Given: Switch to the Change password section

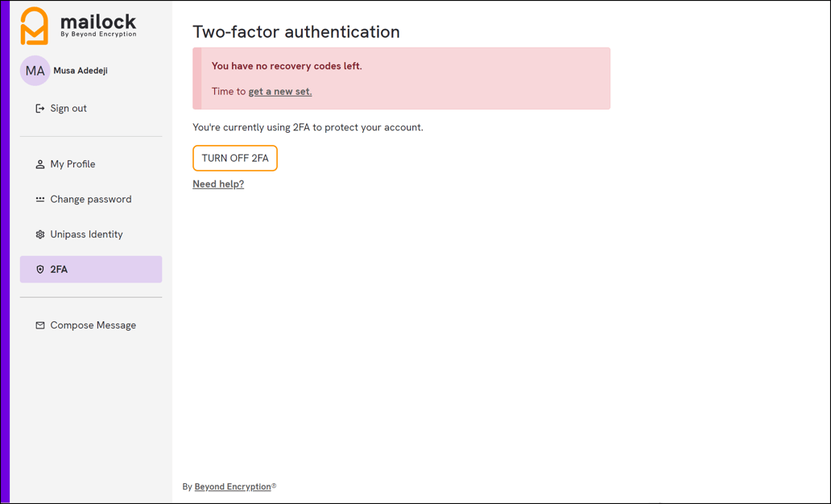Looking at the screenshot, I should point(91,199).
